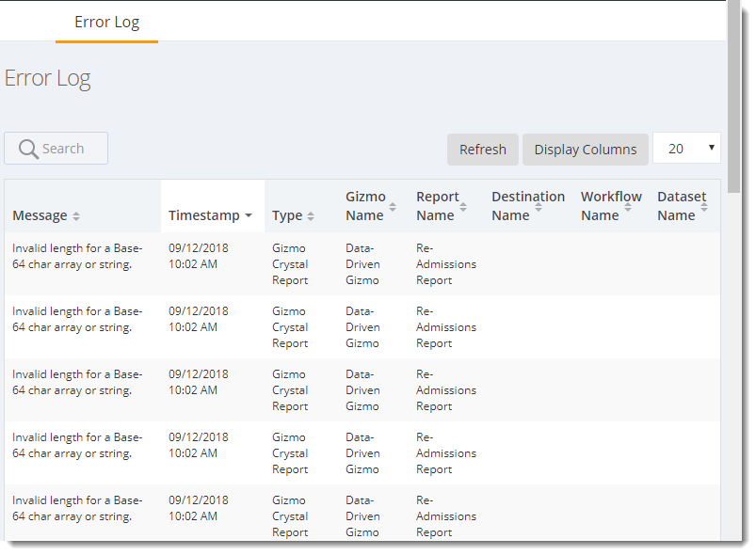
Task: Open the Display Columns options
Action: [586, 150]
